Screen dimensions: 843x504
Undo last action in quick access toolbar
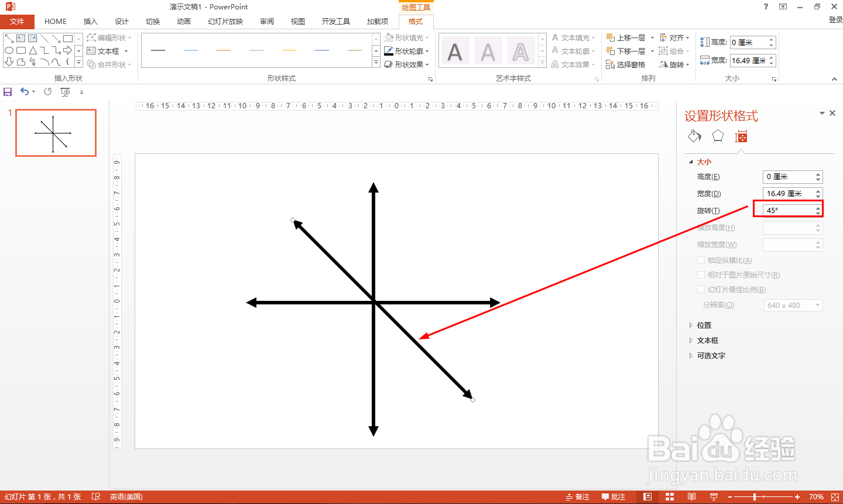(25, 91)
